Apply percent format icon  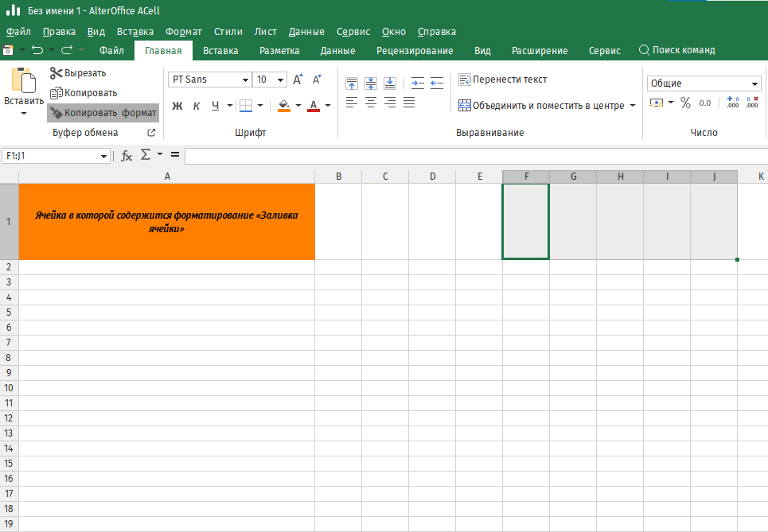686,103
